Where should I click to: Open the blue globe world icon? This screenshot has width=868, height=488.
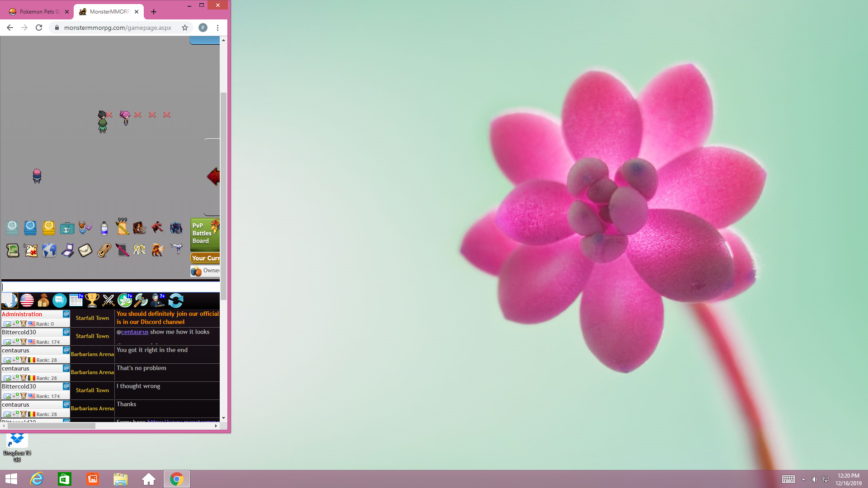tap(49, 250)
